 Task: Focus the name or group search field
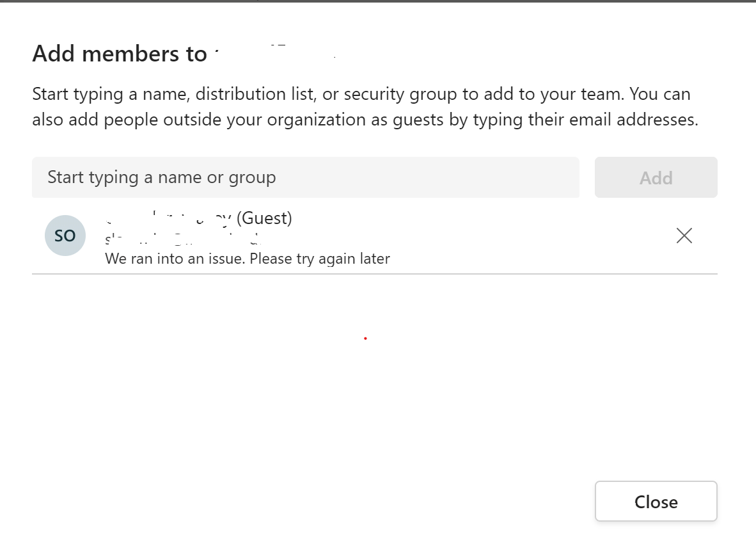[306, 177]
